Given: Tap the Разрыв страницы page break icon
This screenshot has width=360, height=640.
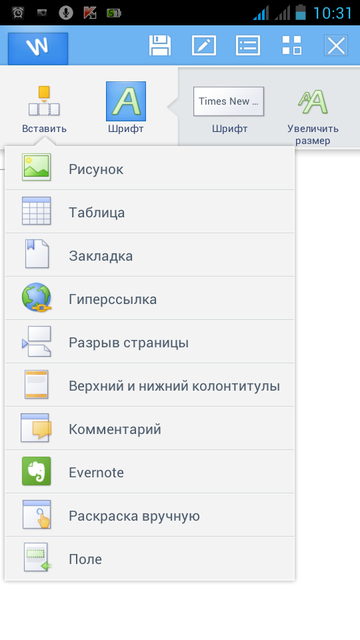Looking at the screenshot, I should tap(36, 341).
